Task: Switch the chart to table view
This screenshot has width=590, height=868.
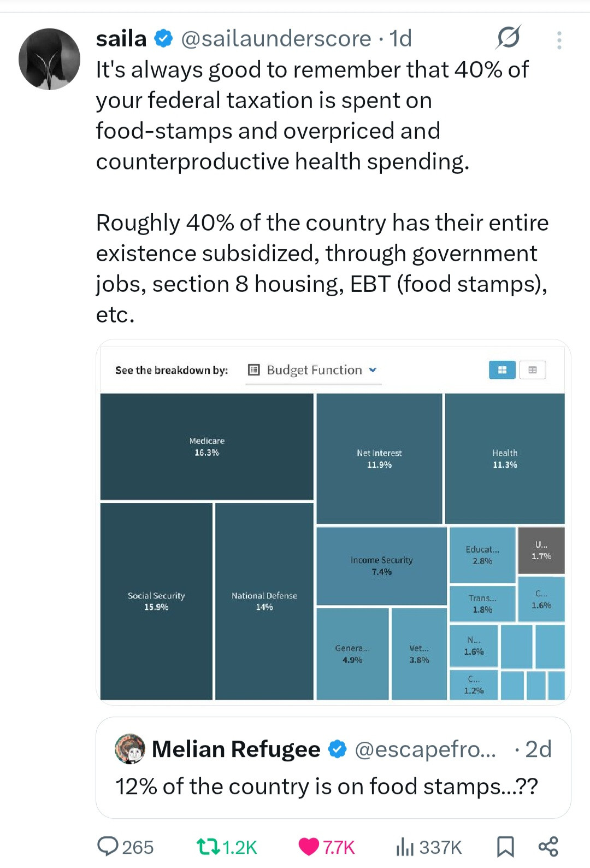Action: click(x=533, y=370)
